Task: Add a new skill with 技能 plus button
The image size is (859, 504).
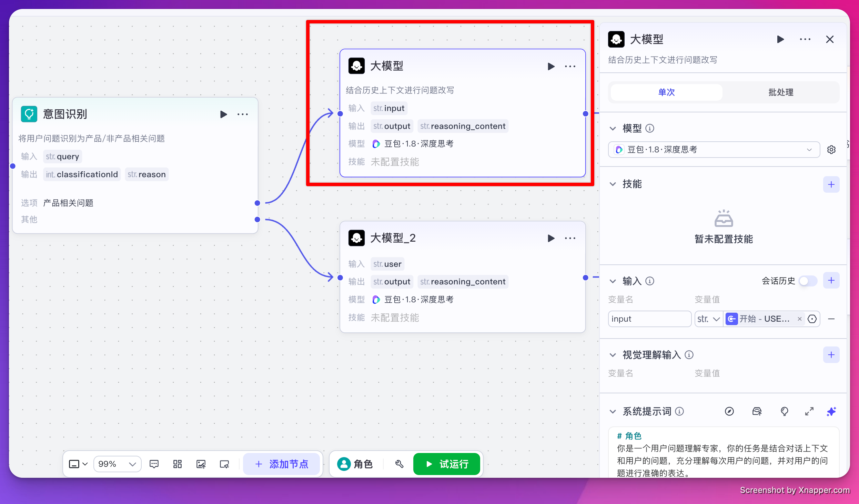Action: click(x=831, y=184)
